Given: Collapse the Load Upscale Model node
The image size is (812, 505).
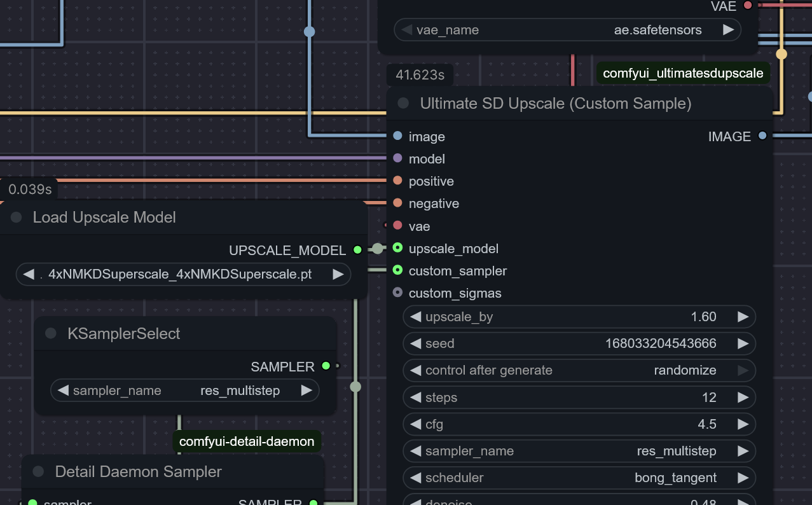Looking at the screenshot, I should coord(16,218).
